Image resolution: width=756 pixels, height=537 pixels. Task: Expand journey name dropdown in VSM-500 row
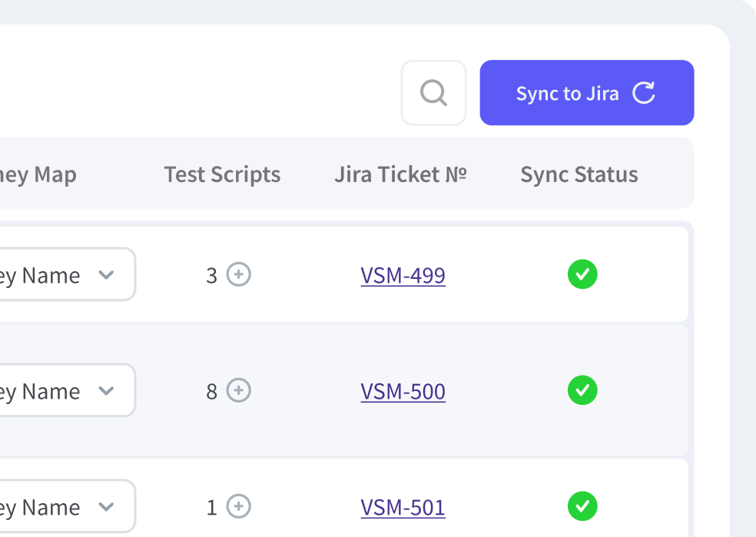[x=106, y=391]
